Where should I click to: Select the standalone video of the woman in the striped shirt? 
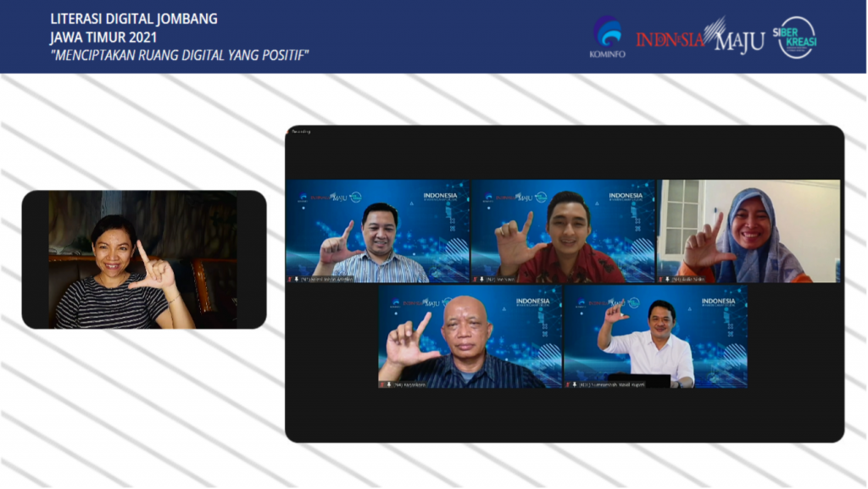[144, 259]
